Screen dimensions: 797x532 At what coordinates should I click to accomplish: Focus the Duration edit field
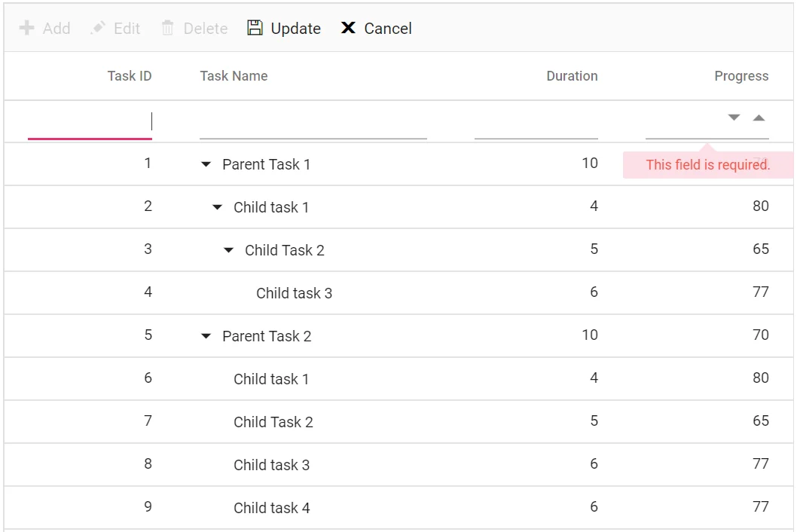(x=536, y=122)
